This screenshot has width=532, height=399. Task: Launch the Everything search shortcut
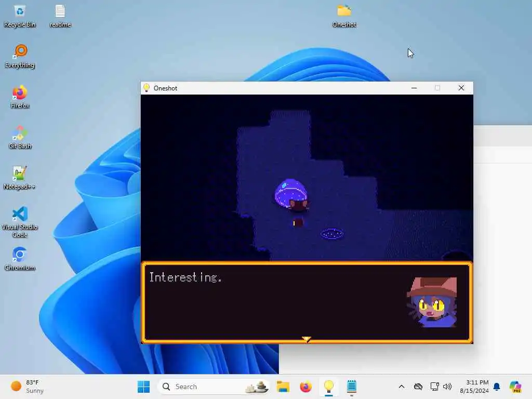pyautogui.click(x=20, y=56)
